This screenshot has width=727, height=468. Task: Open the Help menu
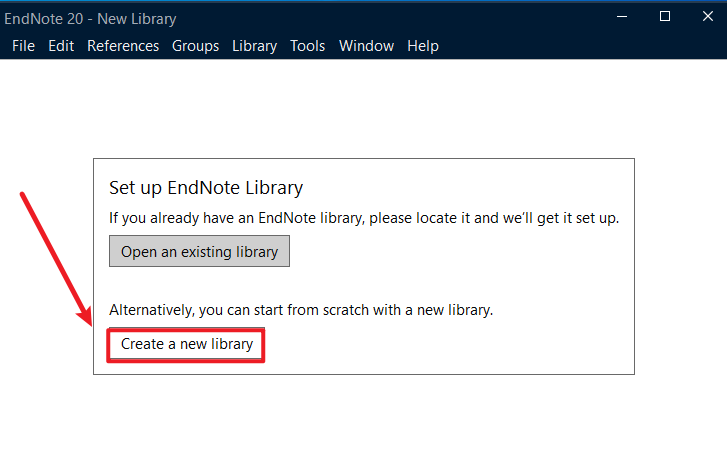[x=423, y=46]
